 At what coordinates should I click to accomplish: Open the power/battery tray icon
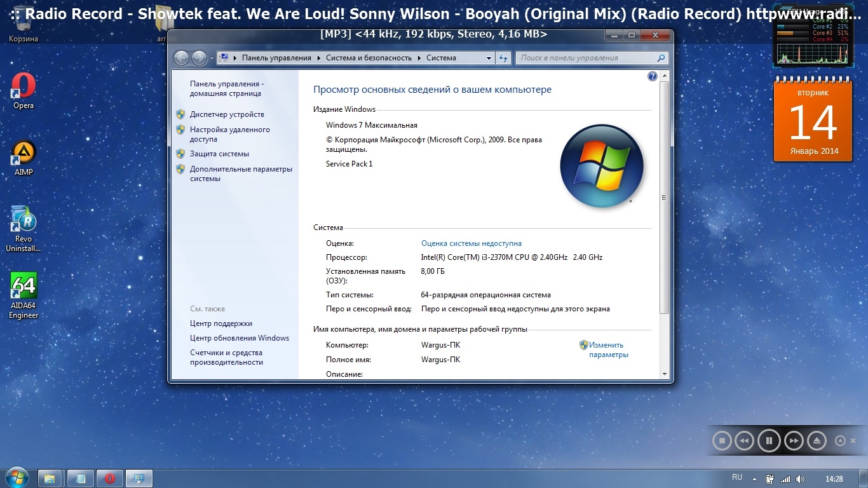(x=770, y=478)
